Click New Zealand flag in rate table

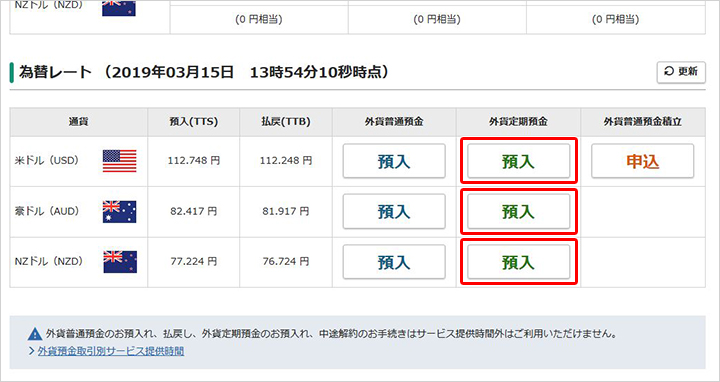[119, 262]
